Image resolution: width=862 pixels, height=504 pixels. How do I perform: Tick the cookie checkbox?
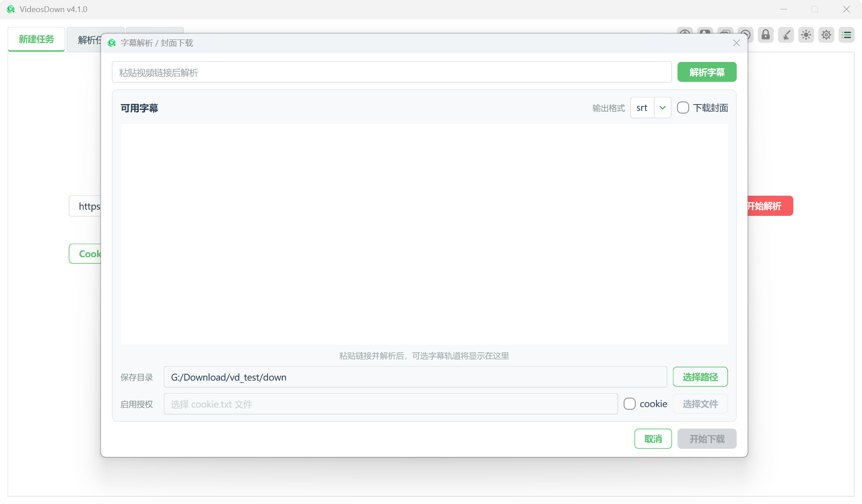pos(629,404)
